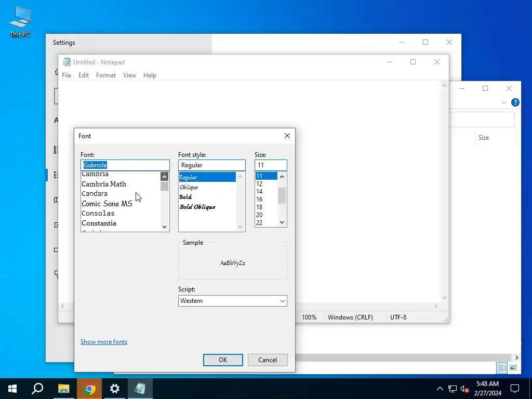Click Windows (CRLF) in status bar

pyautogui.click(x=351, y=317)
